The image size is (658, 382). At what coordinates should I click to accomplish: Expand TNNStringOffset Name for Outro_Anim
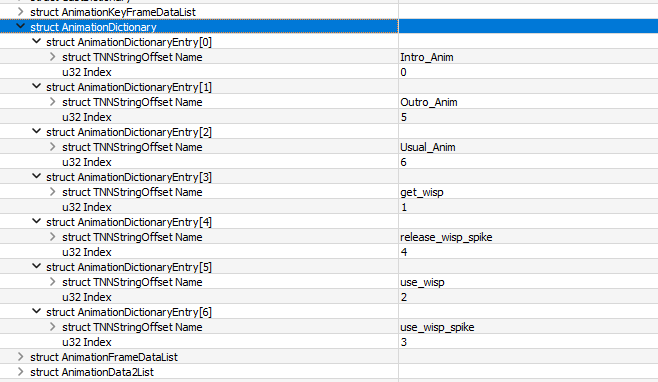coord(52,102)
